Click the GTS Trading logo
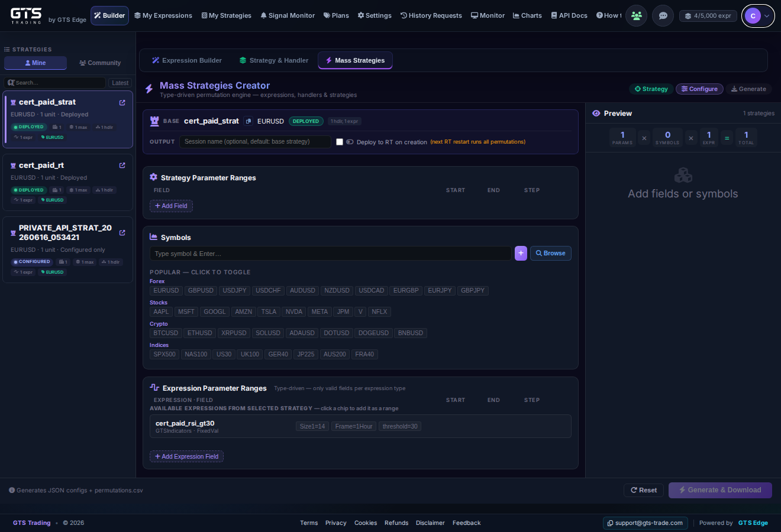 coord(27,15)
